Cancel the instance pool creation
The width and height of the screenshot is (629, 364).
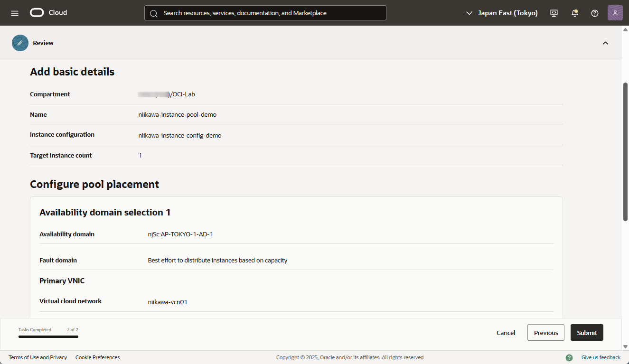[x=506, y=333]
